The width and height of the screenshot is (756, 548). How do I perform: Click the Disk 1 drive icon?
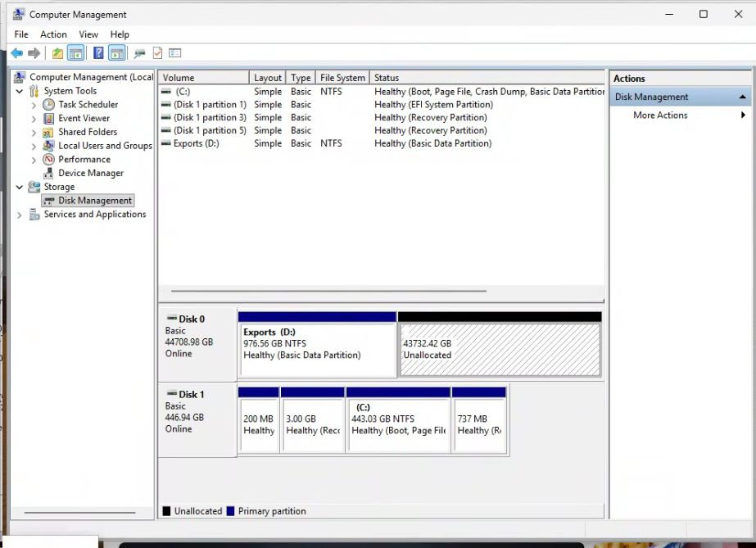coord(172,394)
